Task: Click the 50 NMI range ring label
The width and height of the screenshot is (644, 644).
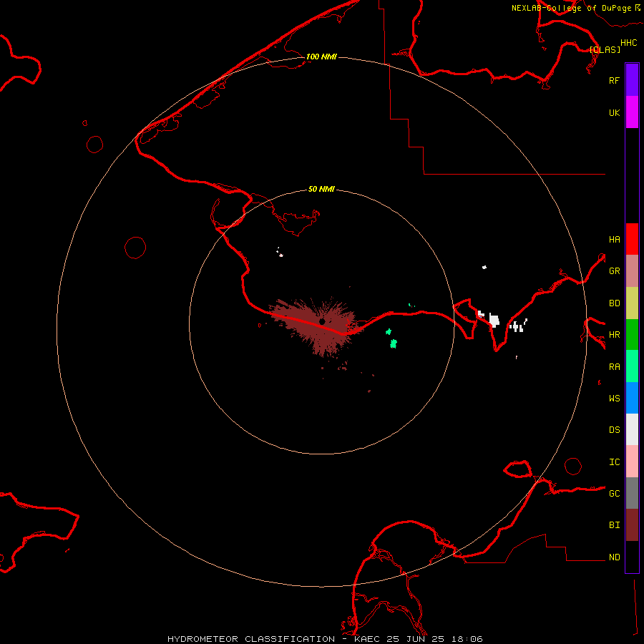Action: (x=321, y=189)
